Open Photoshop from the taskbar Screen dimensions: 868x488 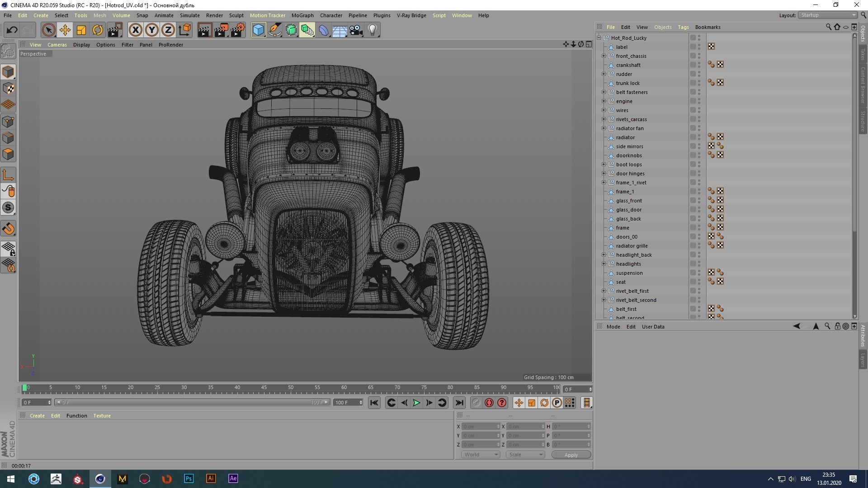(189, 479)
